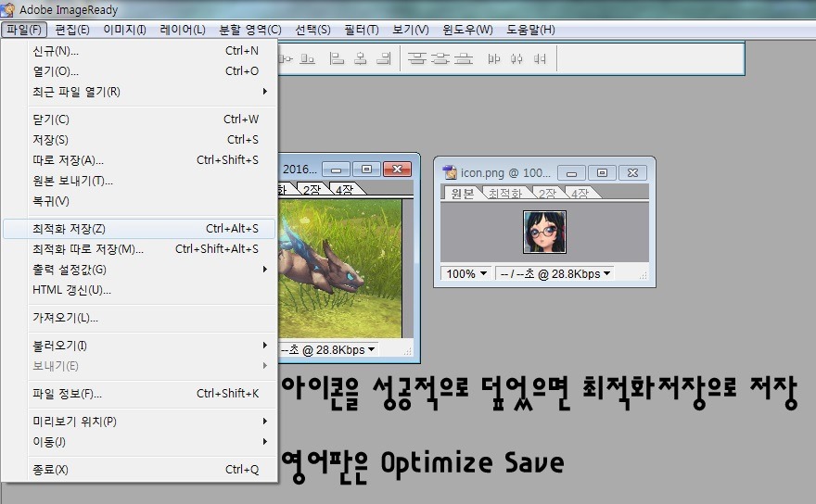Close the icon.png document window

coord(632,172)
